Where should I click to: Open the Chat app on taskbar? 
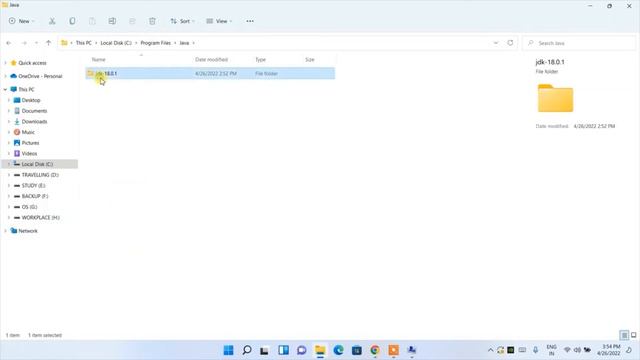tap(302, 350)
